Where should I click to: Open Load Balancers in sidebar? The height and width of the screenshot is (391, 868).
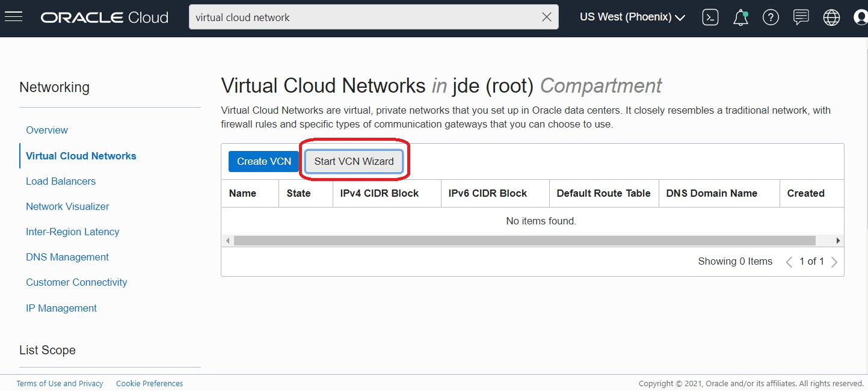61,181
